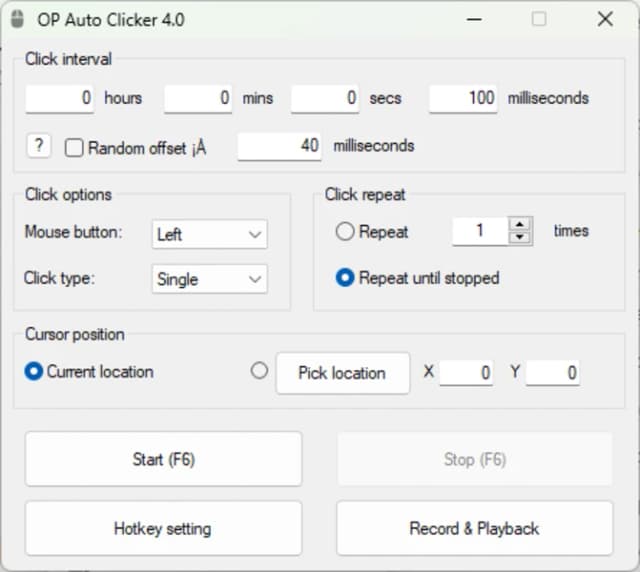640x572 pixels.
Task: Click the Pick location button
Action: (343, 373)
